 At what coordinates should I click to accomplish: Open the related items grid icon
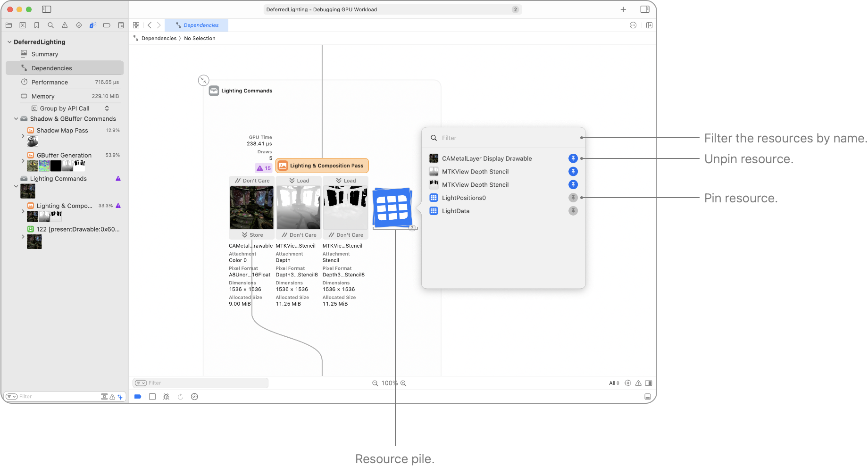[136, 25]
